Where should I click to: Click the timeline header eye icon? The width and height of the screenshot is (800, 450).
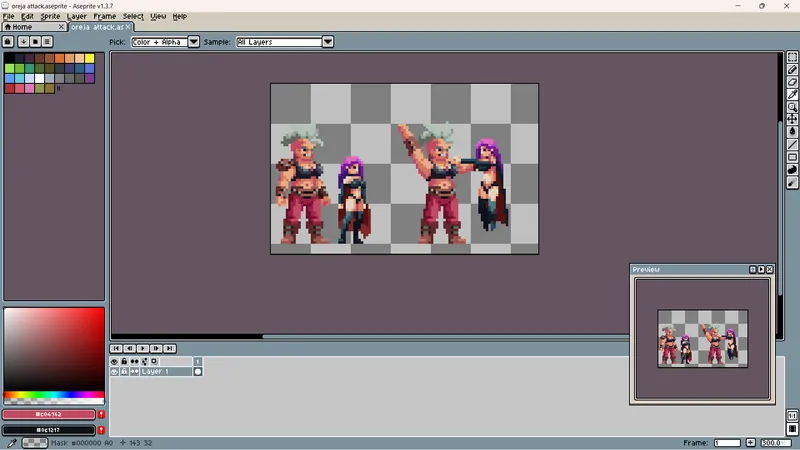(114, 361)
